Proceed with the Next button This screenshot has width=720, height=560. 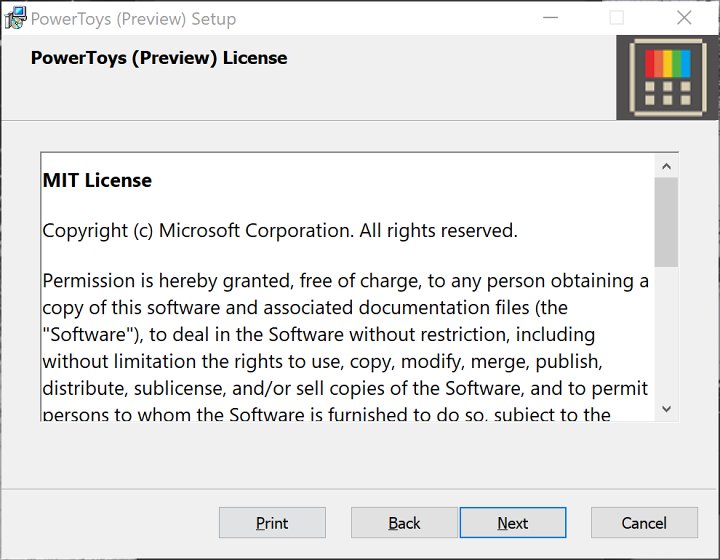pos(512,523)
